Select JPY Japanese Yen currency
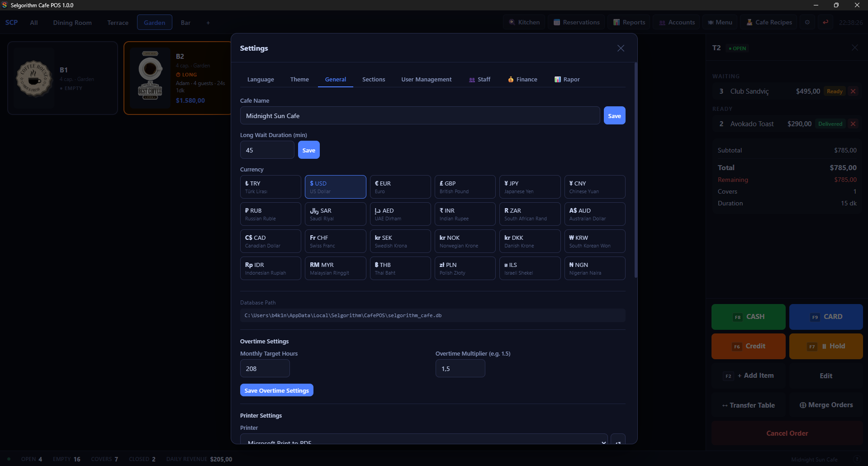Viewport: 868px width, 466px height. [x=530, y=187]
